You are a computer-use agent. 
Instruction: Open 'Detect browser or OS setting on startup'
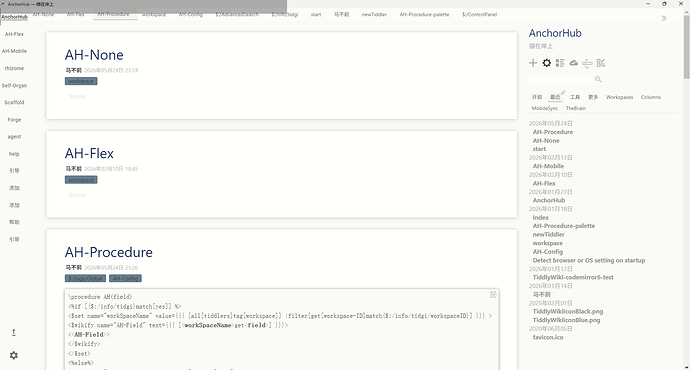(x=589, y=260)
